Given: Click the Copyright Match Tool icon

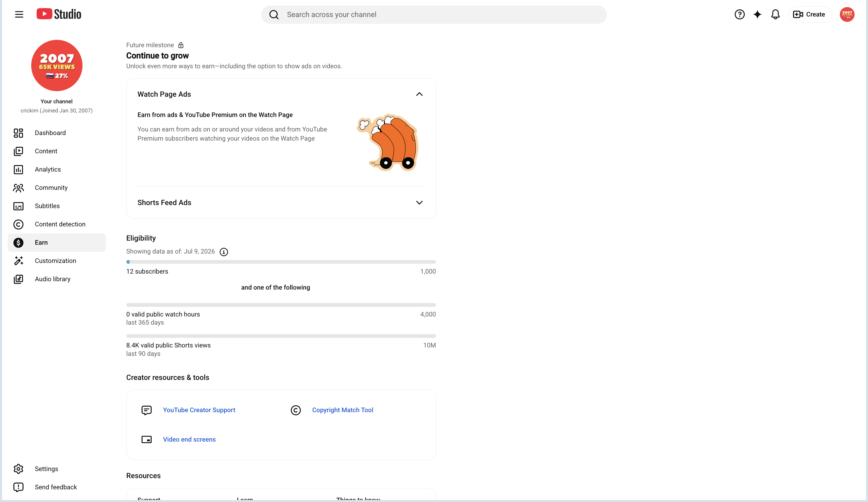Looking at the screenshot, I should (x=295, y=410).
